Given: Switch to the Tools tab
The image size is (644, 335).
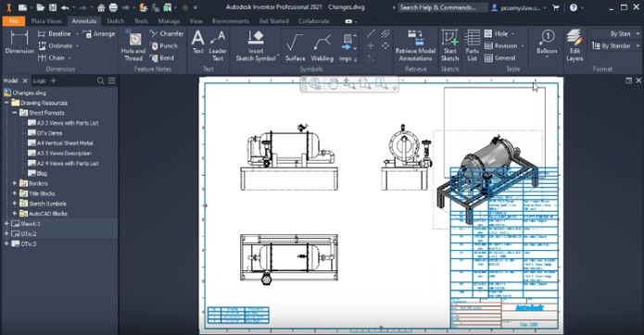Looking at the screenshot, I should 141,21.
